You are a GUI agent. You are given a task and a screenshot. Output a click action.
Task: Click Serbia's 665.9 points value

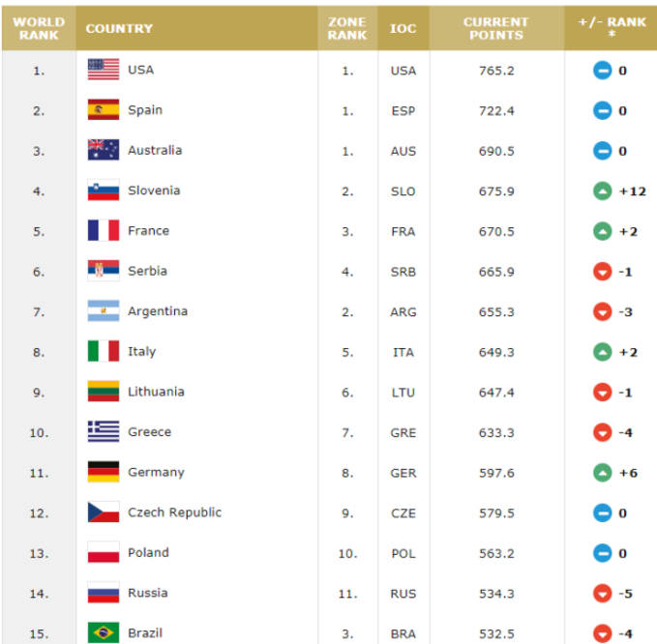click(x=496, y=271)
